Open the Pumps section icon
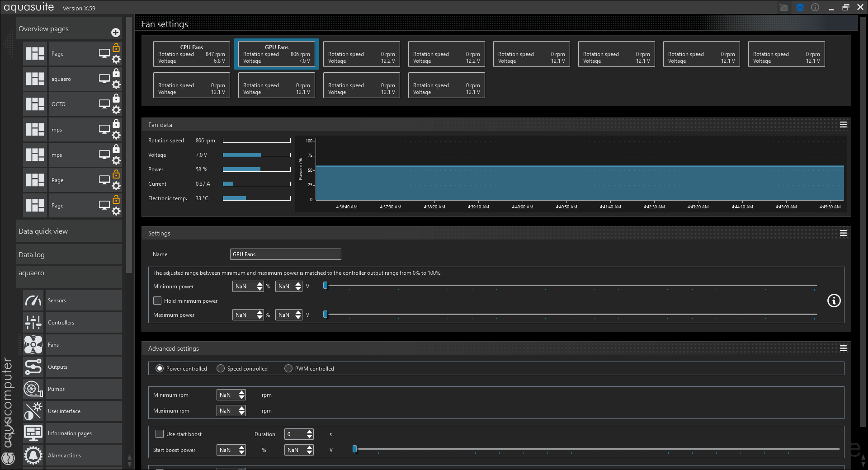The image size is (868, 470). click(33, 389)
